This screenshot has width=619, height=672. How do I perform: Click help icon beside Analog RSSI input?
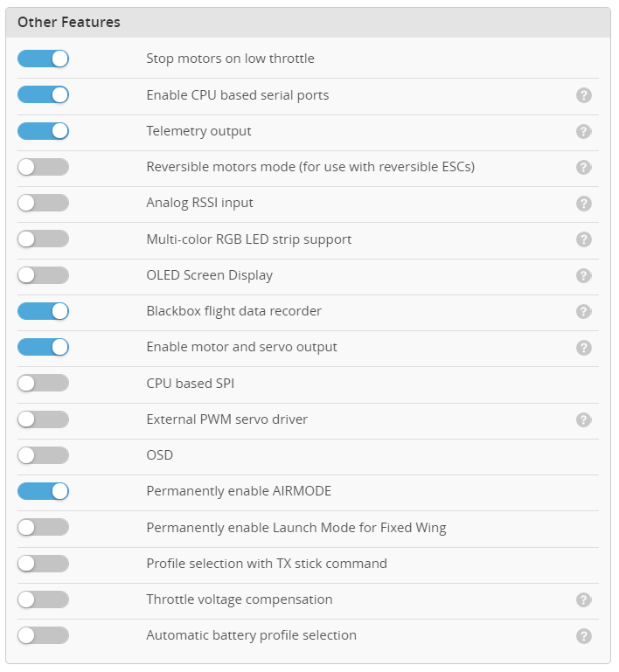[584, 204]
